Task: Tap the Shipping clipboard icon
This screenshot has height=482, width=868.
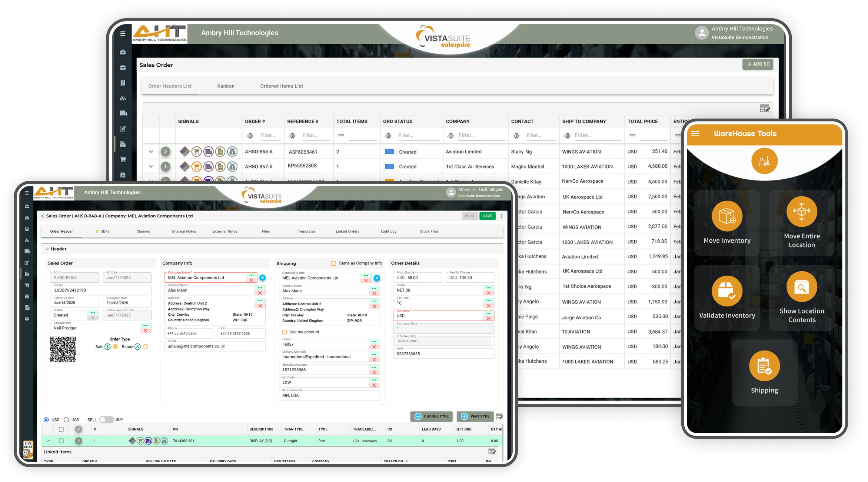Action: click(x=764, y=366)
